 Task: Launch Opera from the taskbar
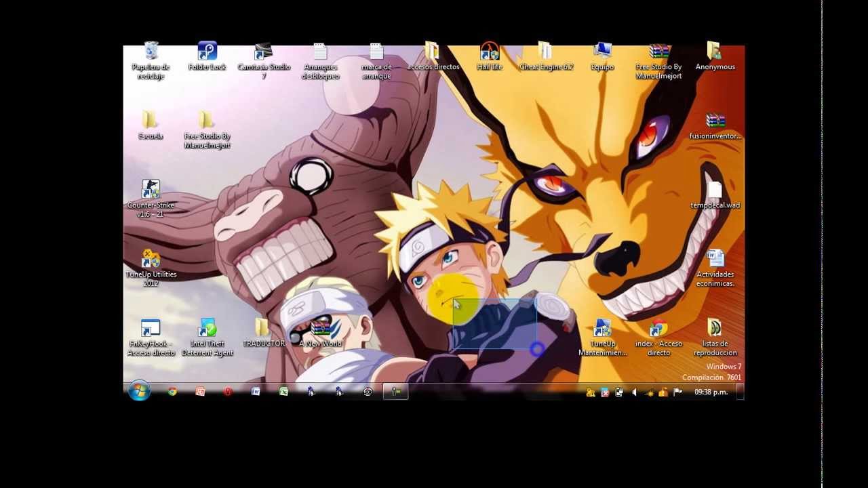coord(228,392)
